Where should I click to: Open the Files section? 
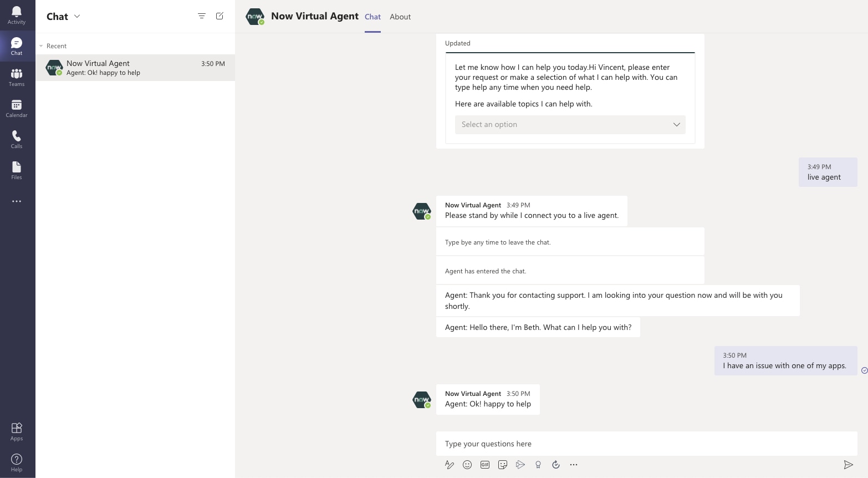point(16,170)
